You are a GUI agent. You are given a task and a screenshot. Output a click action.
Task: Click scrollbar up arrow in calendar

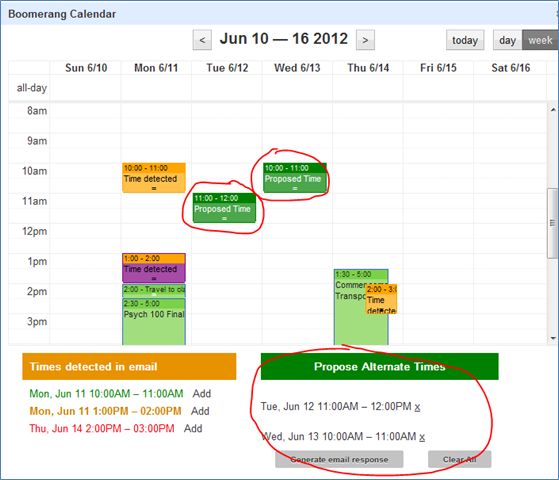coord(553,109)
